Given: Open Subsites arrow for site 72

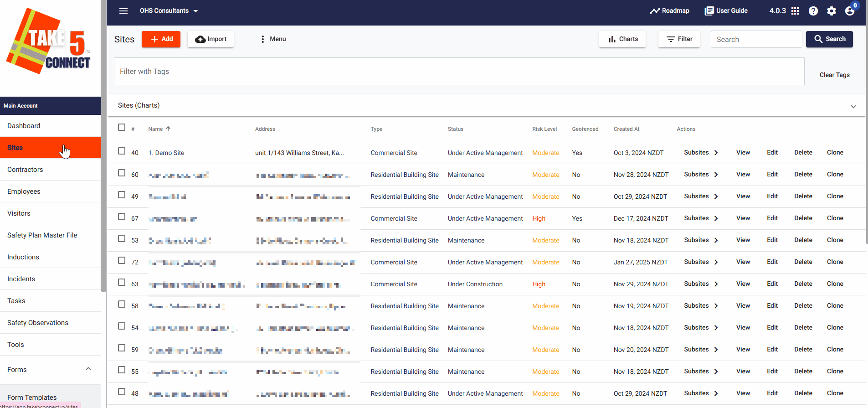Looking at the screenshot, I should pos(716,262).
